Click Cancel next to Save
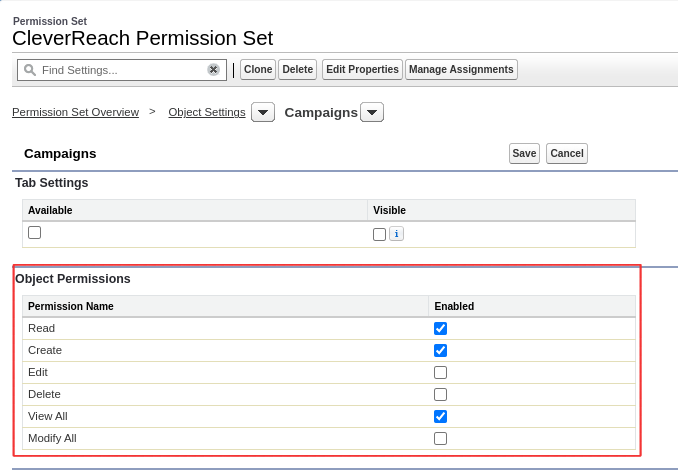Screen dimensions: 678x473 (x=566, y=153)
